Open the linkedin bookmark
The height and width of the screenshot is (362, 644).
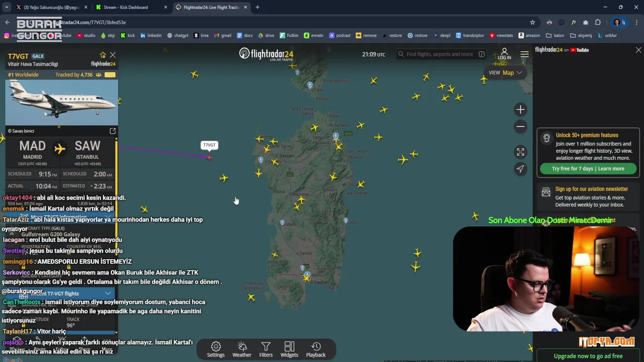tap(151, 35)
